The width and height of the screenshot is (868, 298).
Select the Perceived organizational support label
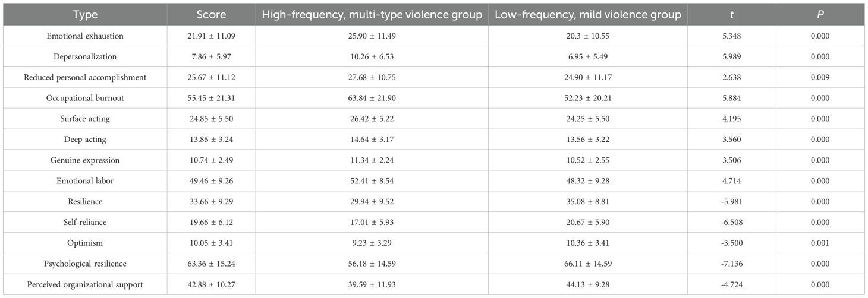85,285
